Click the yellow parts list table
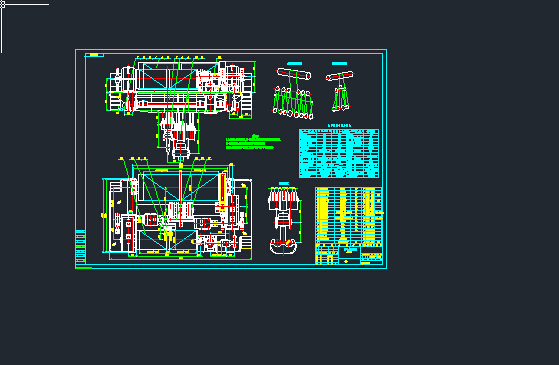The height and width of the screenshot is (365, 559). [x=349, y=216]
